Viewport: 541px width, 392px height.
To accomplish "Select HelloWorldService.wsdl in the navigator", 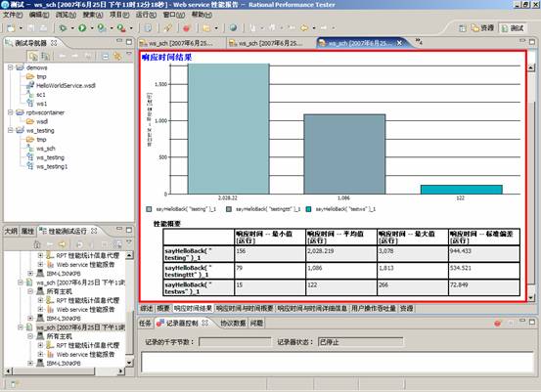I will coord(66,85).
